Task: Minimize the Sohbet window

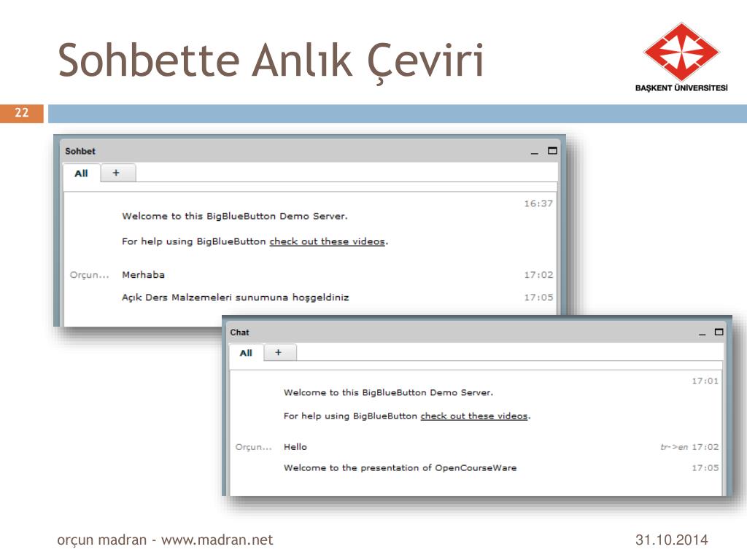Action: click(535, 152)
